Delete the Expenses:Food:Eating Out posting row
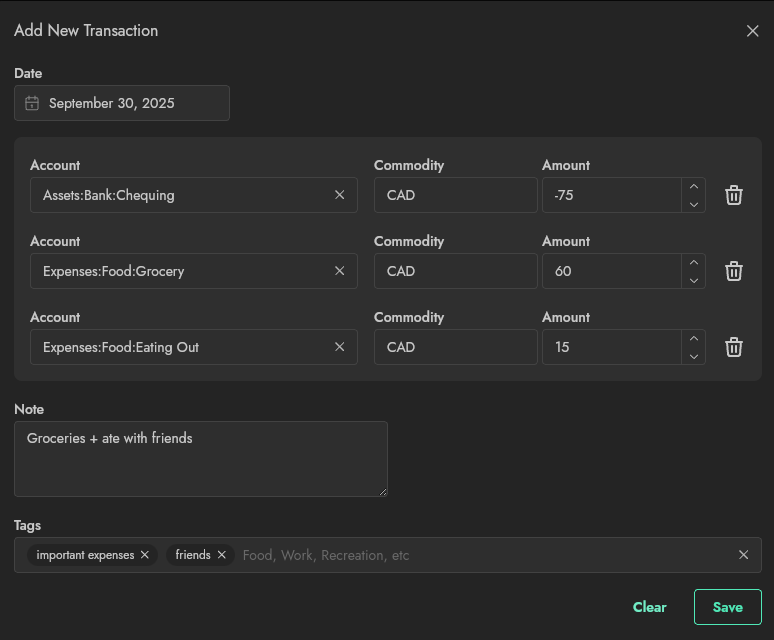This screenshot has height=640, width=774. pyautogui.click(x=733, y=347)
